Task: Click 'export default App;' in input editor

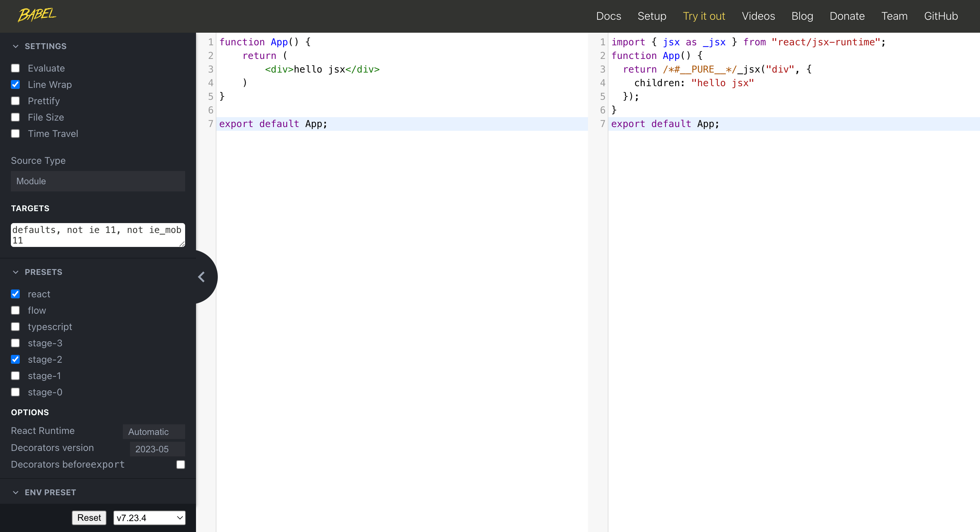Action: 273,124
